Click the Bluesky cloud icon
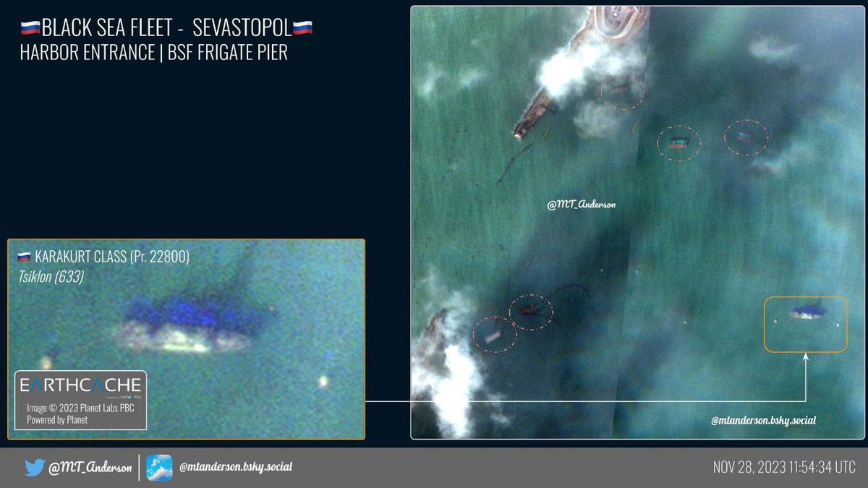Screen dimensions: 868x488 point(159,468)
